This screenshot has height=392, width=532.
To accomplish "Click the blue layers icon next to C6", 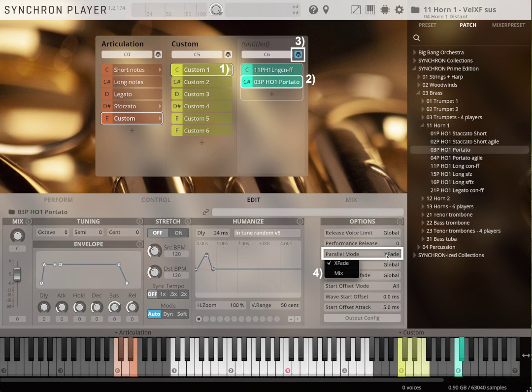I will (x=298, y=54).
